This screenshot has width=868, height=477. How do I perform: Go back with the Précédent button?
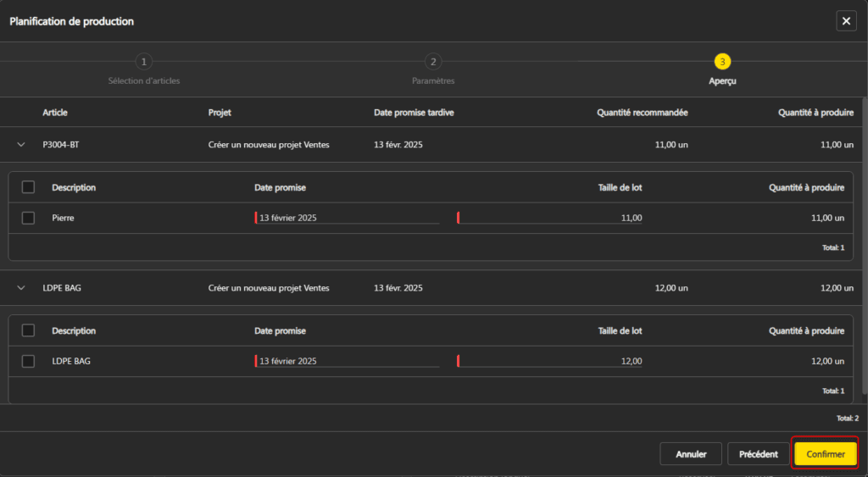click(758, 454)
